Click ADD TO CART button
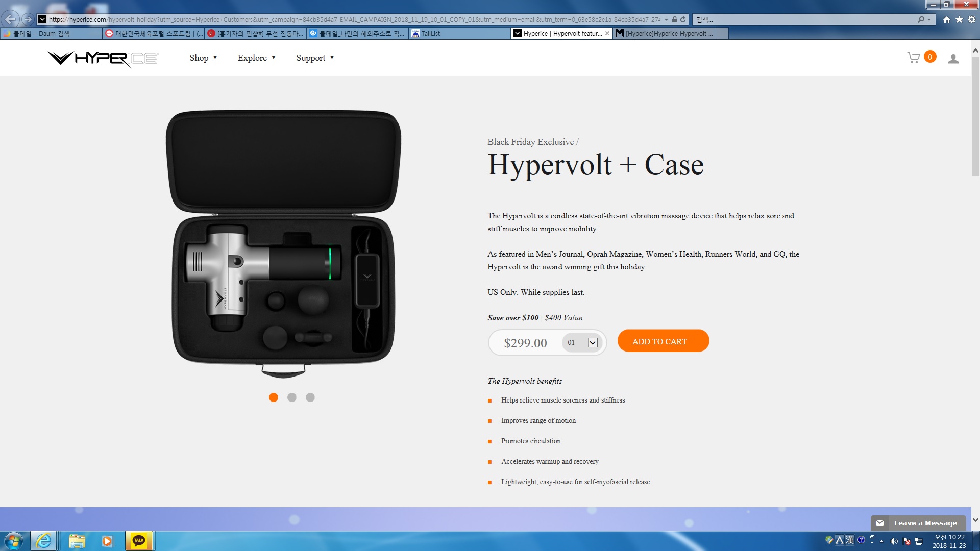Screen dimensions: 980x551 (x=663, y=341)
